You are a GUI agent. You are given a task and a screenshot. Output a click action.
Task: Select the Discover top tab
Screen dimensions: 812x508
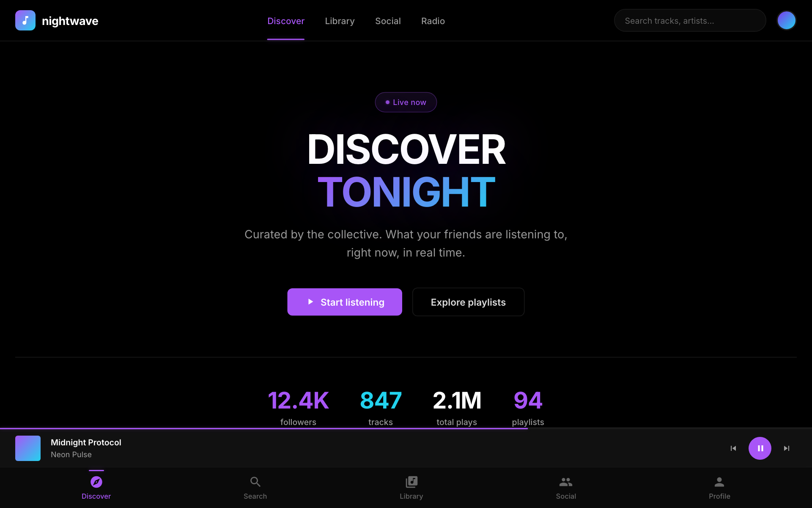click(286, 21)
